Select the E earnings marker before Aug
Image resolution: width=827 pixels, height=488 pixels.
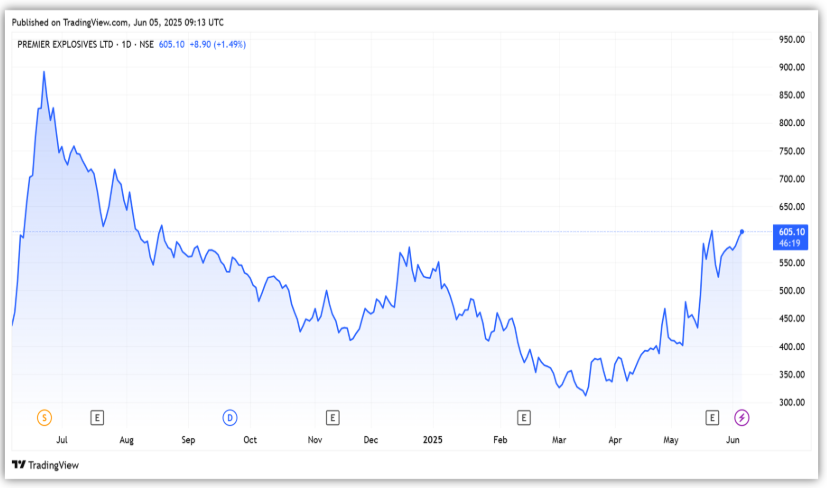pos(98,416)
